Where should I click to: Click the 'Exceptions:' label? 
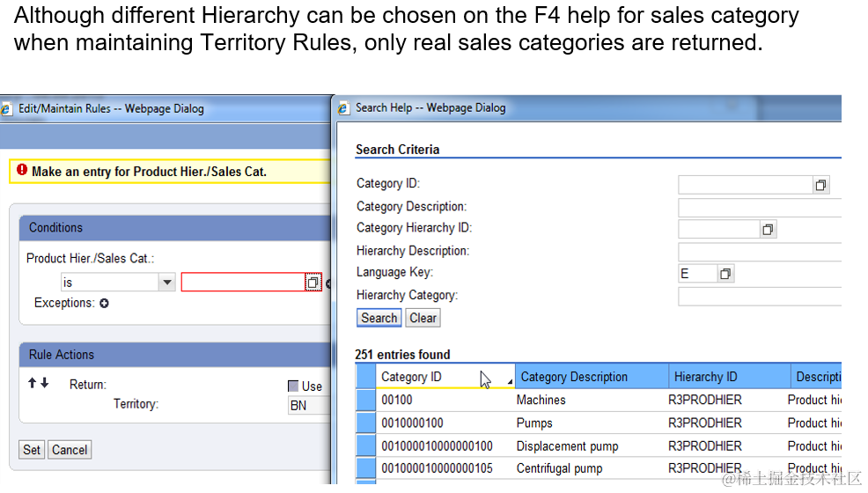click(64, 303)
